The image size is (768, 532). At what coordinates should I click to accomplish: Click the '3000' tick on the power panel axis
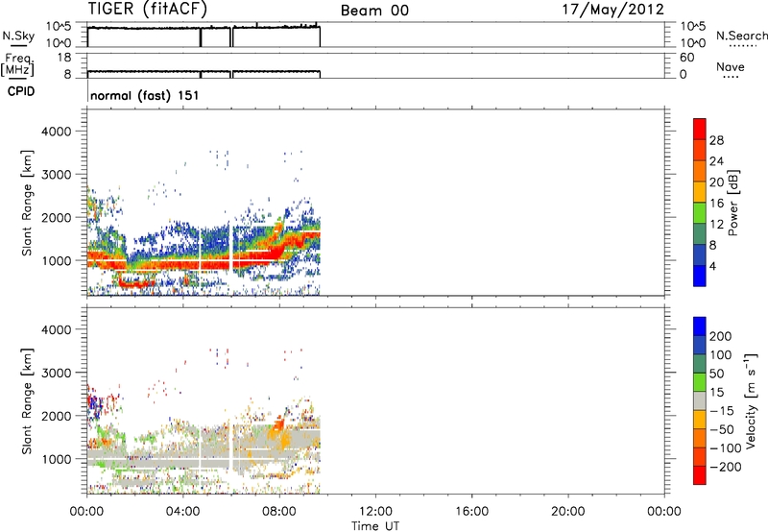point(56,175)
